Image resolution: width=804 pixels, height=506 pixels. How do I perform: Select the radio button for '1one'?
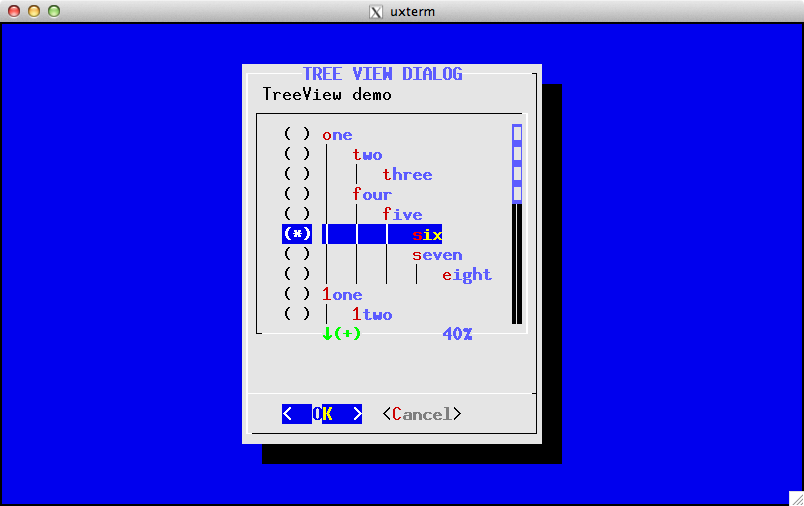[297, 295]
